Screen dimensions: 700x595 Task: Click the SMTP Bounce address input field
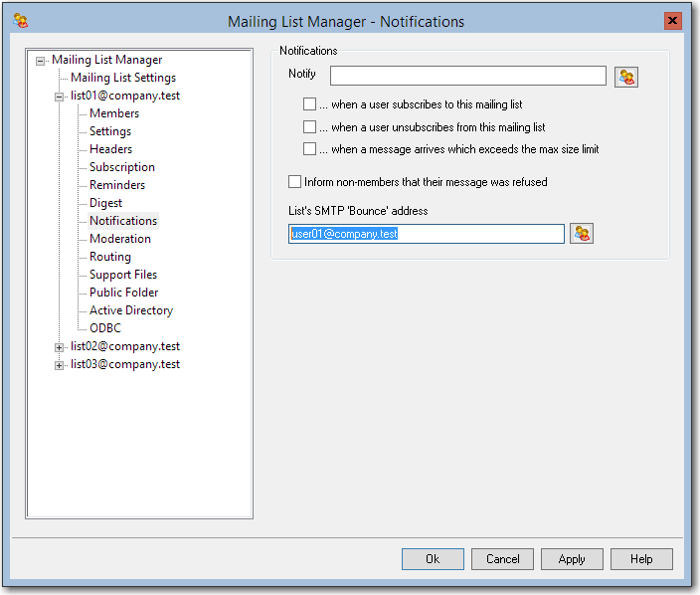(427, 234)
